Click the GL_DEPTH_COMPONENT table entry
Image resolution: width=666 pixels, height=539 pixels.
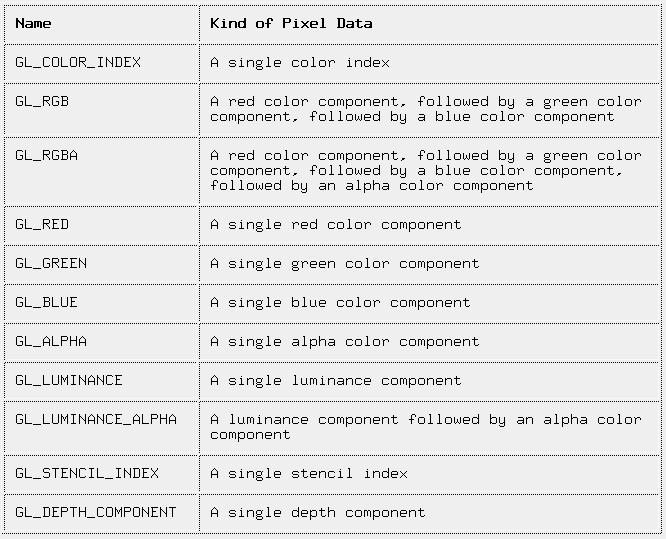[x=96, y=512]
